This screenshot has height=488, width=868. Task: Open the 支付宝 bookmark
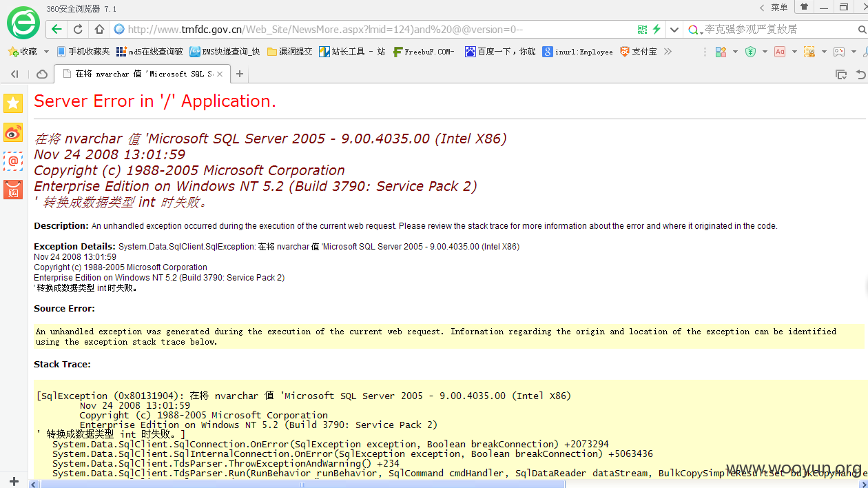(639, 52)
